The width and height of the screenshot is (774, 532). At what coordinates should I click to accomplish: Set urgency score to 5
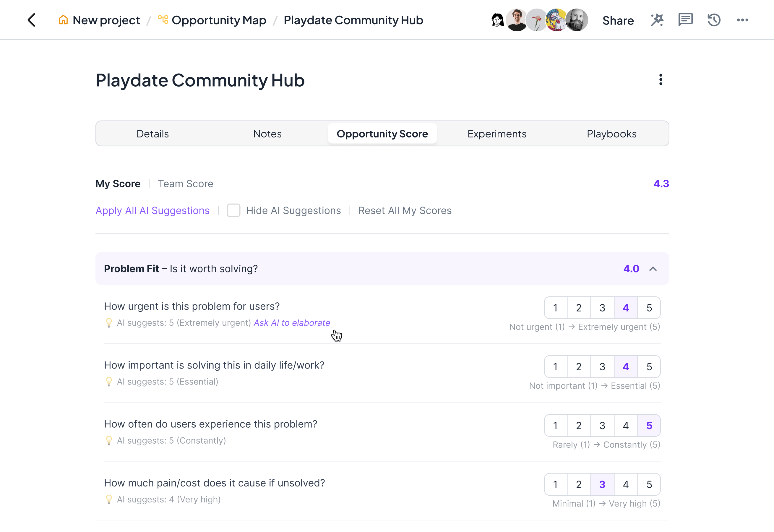pyautogui.click(x=649, y=308)
